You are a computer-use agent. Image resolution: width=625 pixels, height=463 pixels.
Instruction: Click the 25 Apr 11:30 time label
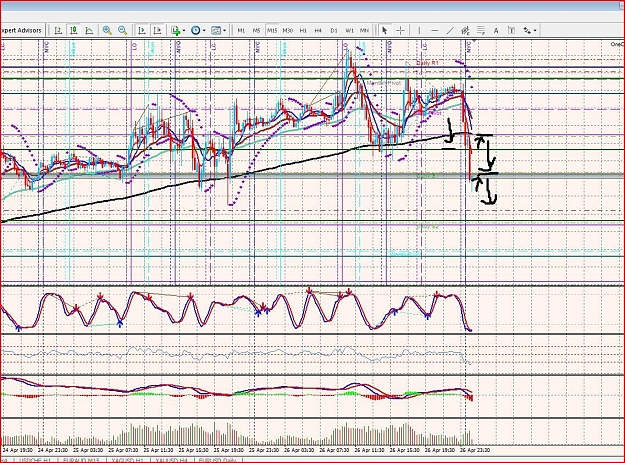click(x=158, y=450)
